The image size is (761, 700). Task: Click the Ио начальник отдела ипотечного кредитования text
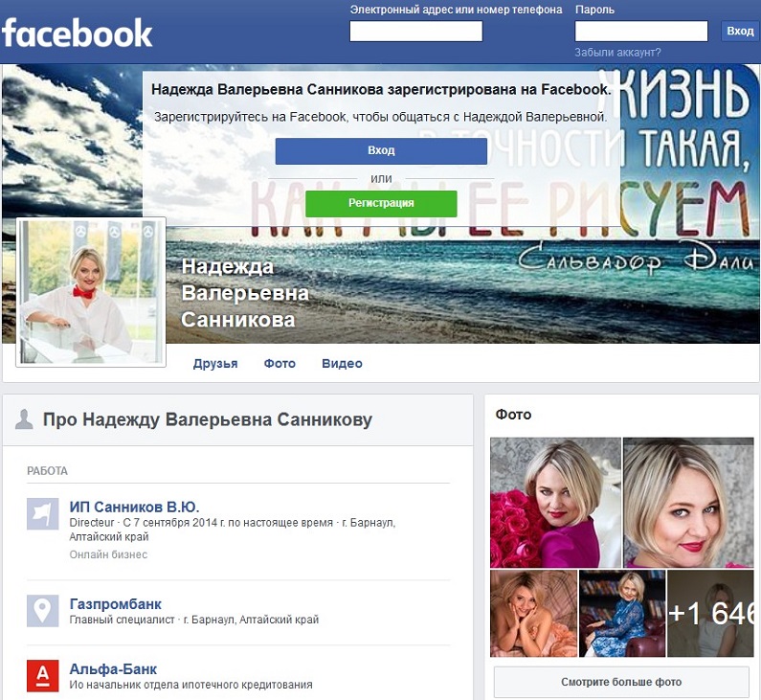(x=190, y=685)
